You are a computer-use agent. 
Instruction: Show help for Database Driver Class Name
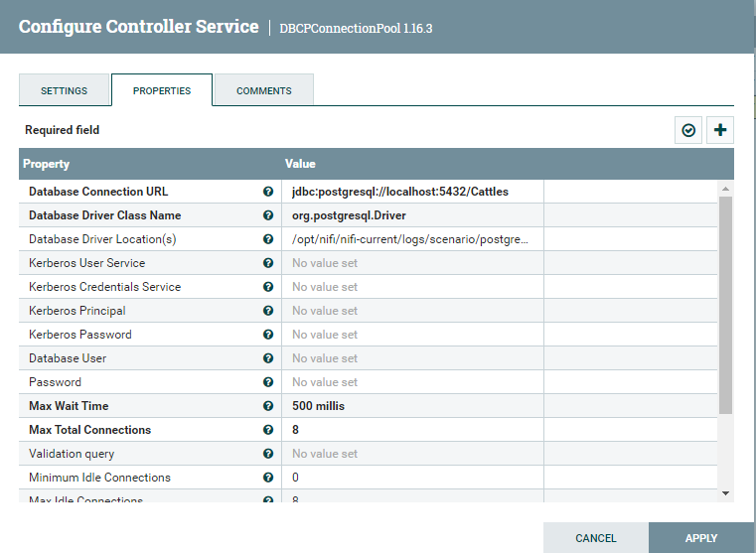pyautogui.click(x=268, y=215)
